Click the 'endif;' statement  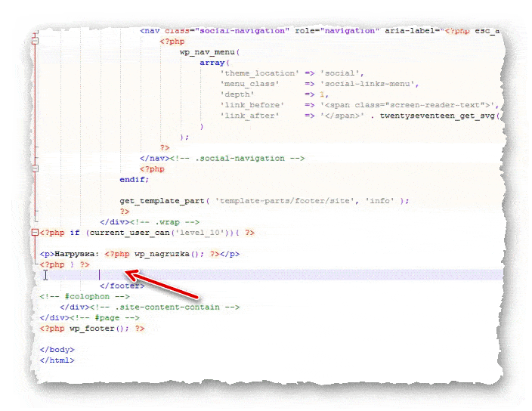pyautogui.click(x=135, y=179)
